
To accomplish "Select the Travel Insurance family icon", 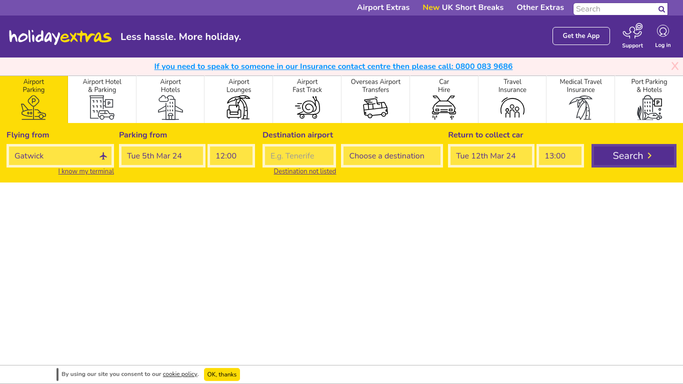I will pos(512,108).
